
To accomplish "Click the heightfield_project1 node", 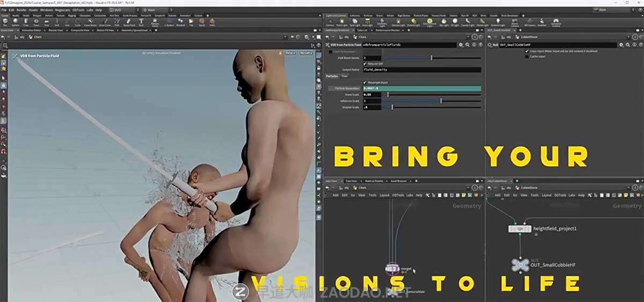I will 520,229.
